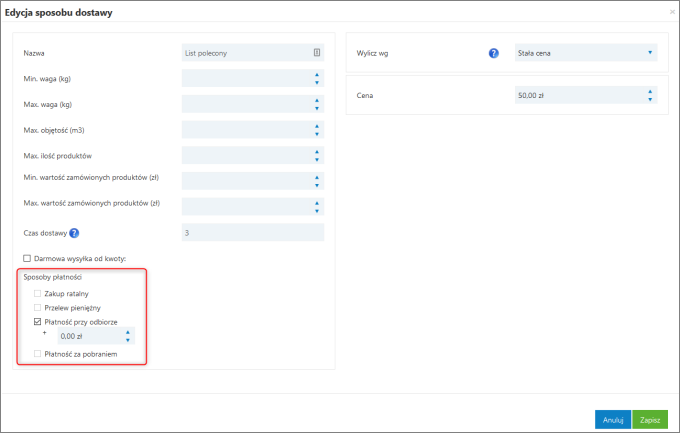Increase the Min. waga (kg) value
This screenshot has width=680, height=433.
point(317,75)
